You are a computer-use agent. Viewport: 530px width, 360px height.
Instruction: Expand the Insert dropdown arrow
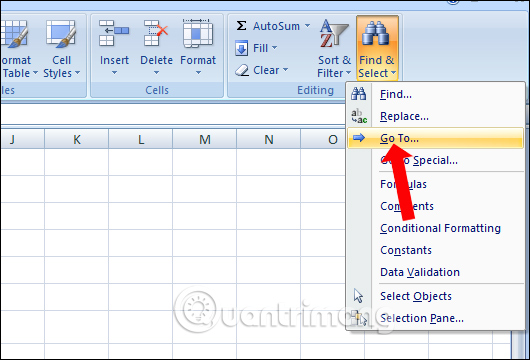pos(114,73)
